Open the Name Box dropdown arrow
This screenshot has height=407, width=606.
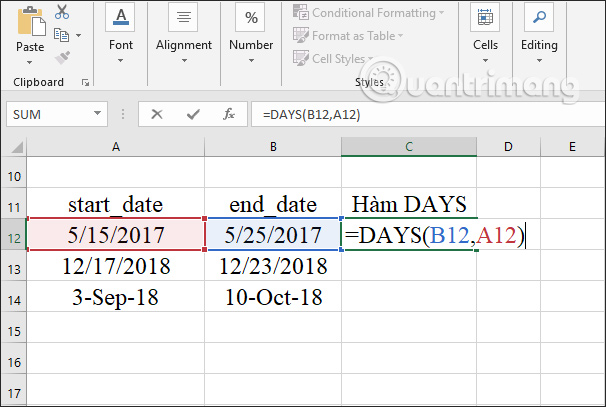[97, 113]
